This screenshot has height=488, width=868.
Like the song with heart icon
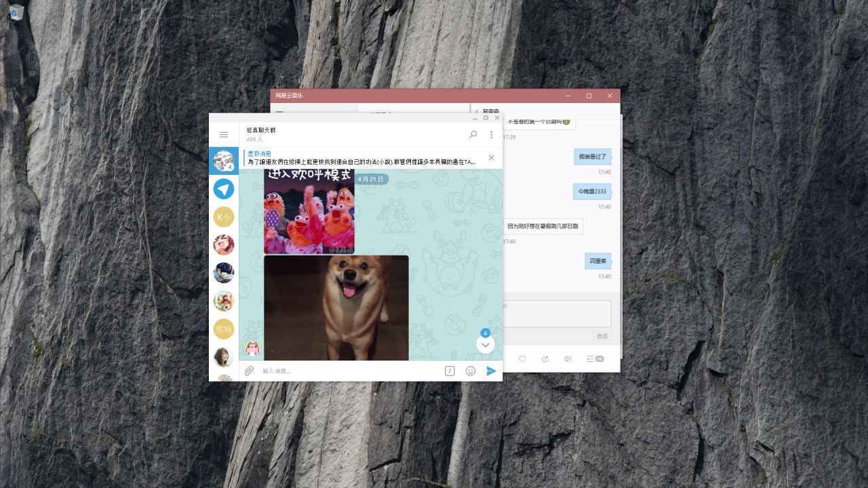point(522,359)
